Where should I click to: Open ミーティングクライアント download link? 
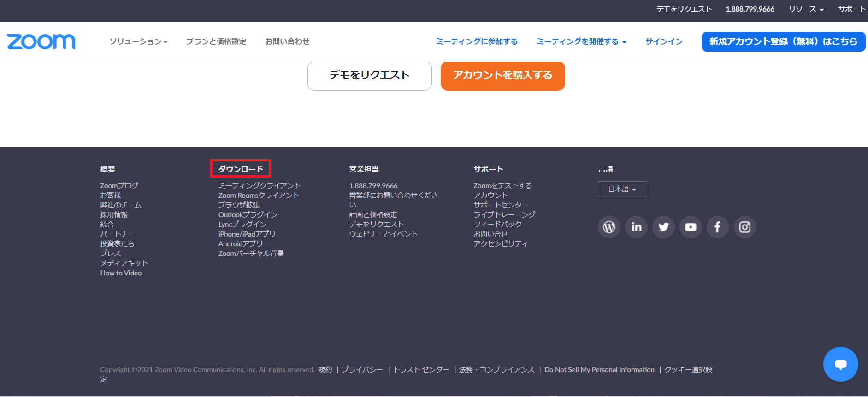tap(260, 185)
